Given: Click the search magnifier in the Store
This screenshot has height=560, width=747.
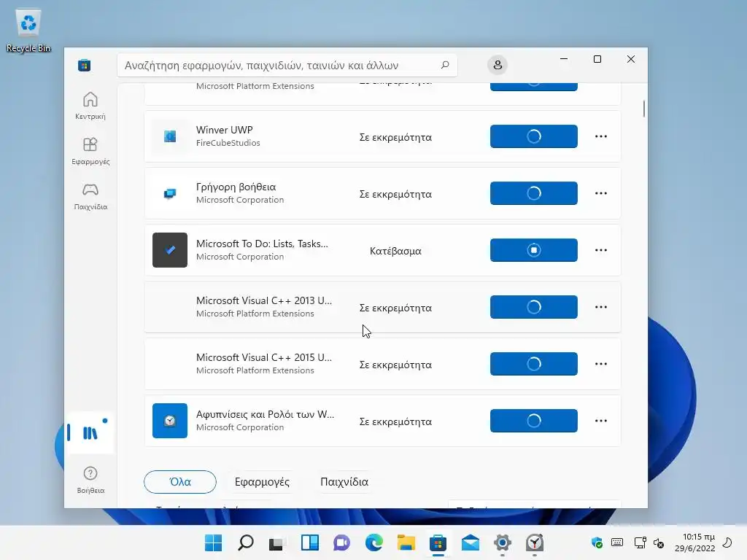Looking at the screenshot, I should coord(445,65).
